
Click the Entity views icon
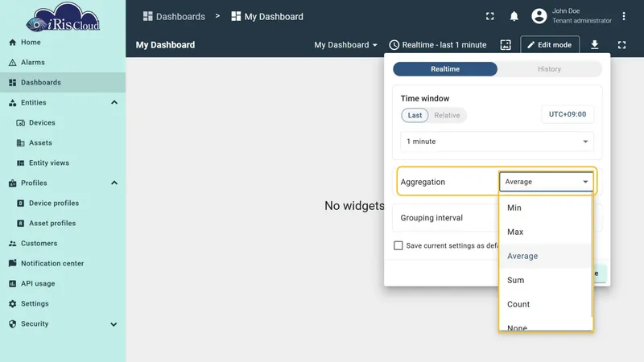tap(21, 163)
